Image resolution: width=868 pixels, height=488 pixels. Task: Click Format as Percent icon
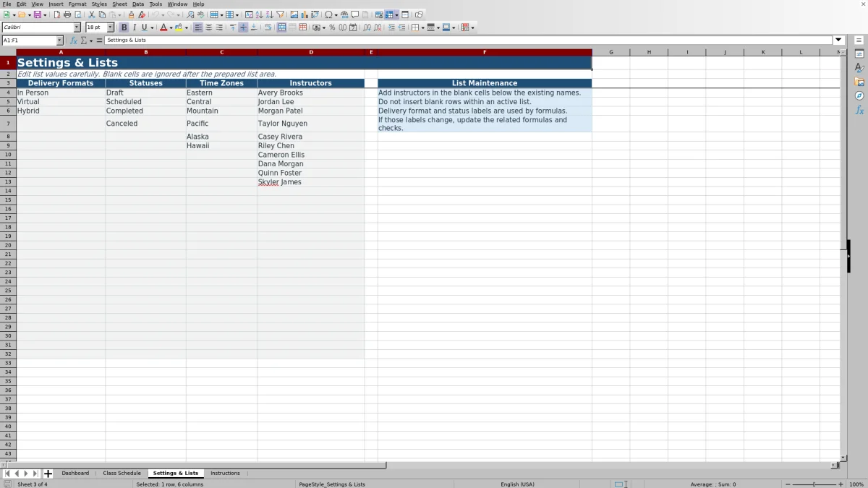pos(332,27)
